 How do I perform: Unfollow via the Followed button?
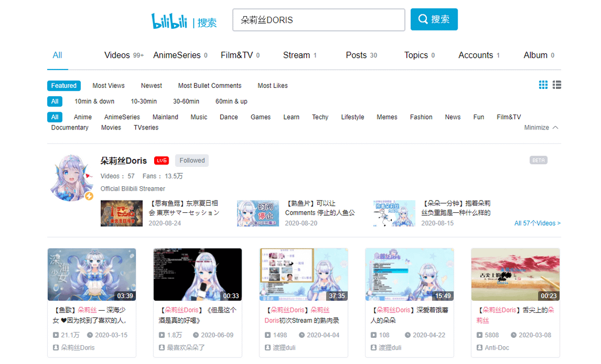191,160
